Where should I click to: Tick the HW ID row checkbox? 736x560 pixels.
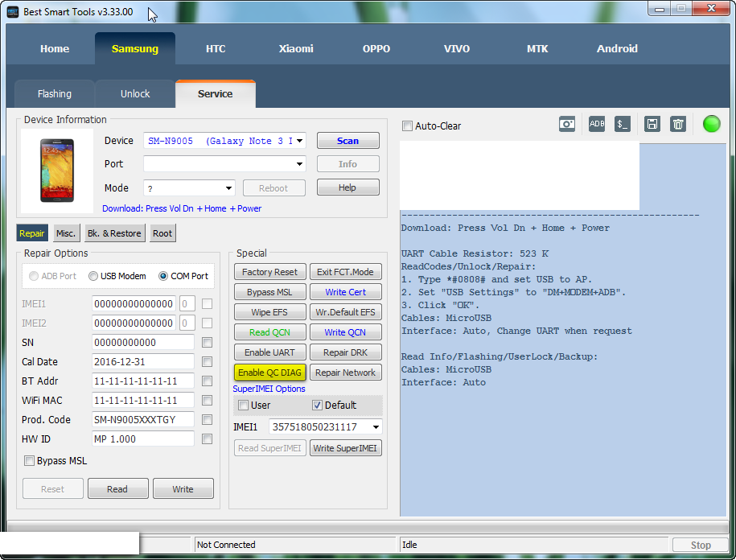[207, 439]
